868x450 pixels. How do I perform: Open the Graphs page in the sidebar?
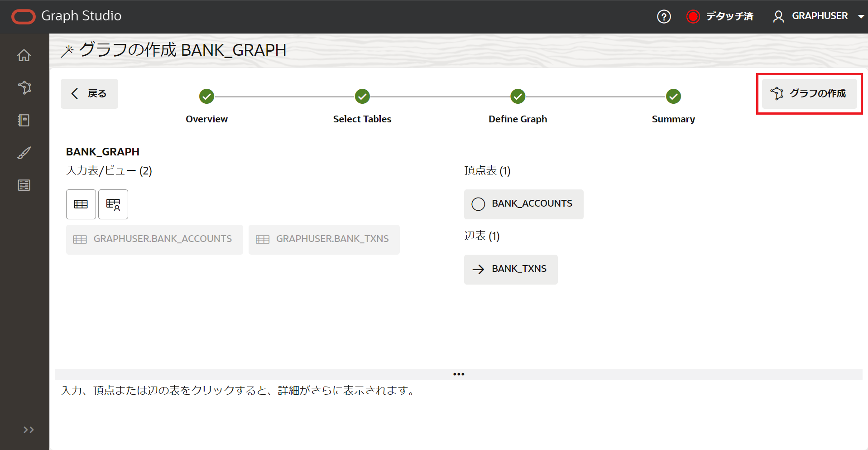point(24,87)
